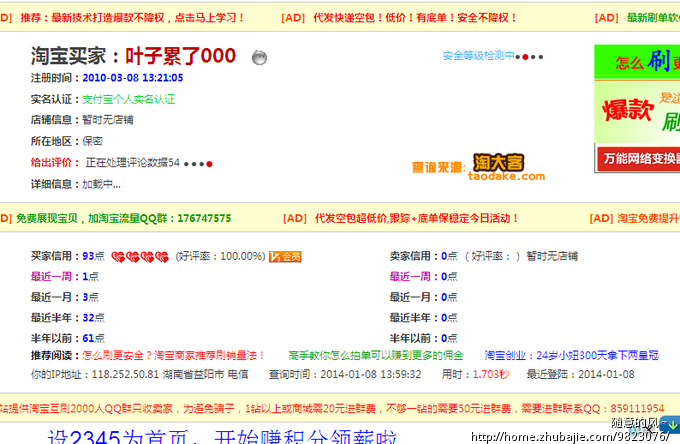The height and width of the screenshot is (444, 680).
Task: Click the 正在处理评论数据54 loading text
Action: pos(132,163)
